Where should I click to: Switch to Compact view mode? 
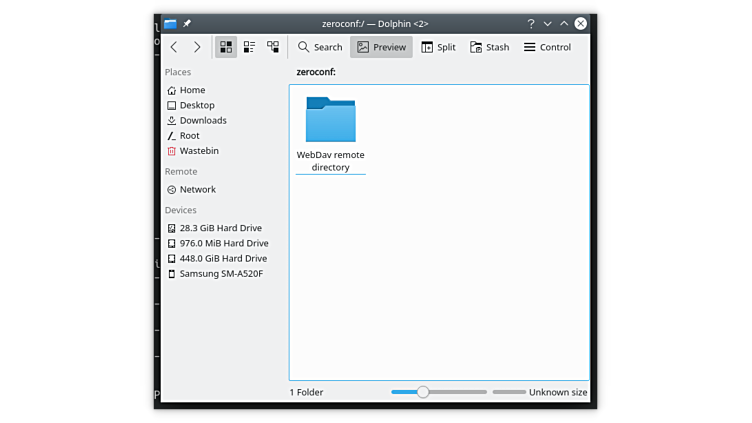click(249, 47)
